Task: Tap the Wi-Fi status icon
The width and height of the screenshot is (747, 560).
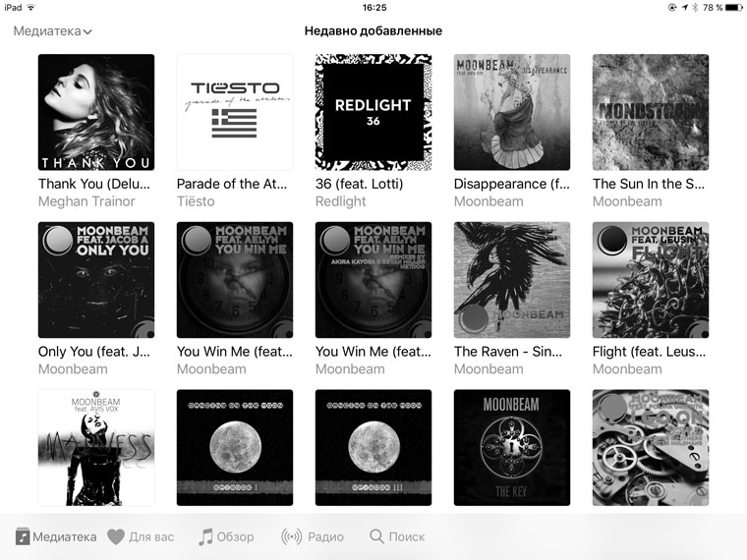Action: pyautogui.click(x=31, y=7)
